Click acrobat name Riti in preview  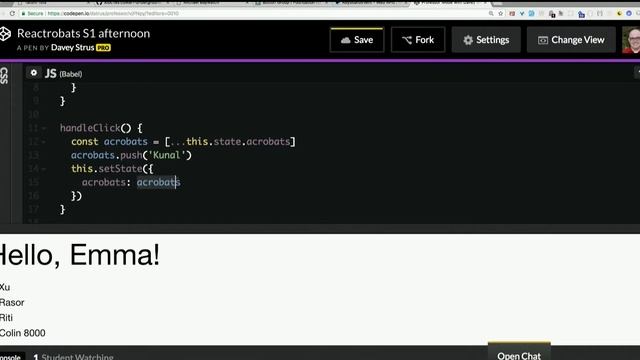[x=6, y=318]
